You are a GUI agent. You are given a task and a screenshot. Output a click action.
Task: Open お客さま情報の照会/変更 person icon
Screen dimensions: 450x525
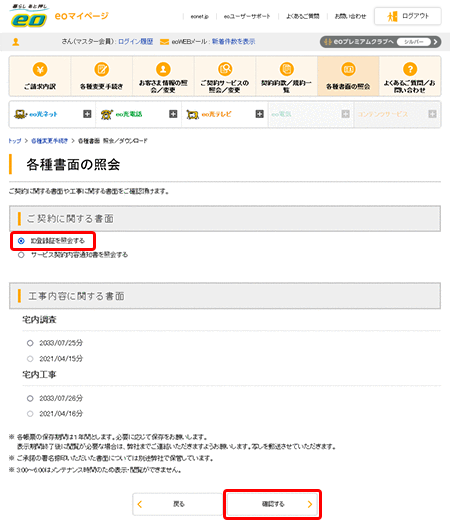(x=163, y=69)
